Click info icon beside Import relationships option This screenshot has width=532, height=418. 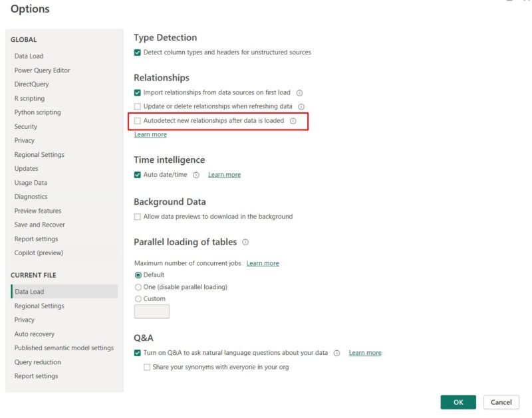coord(299,93)
